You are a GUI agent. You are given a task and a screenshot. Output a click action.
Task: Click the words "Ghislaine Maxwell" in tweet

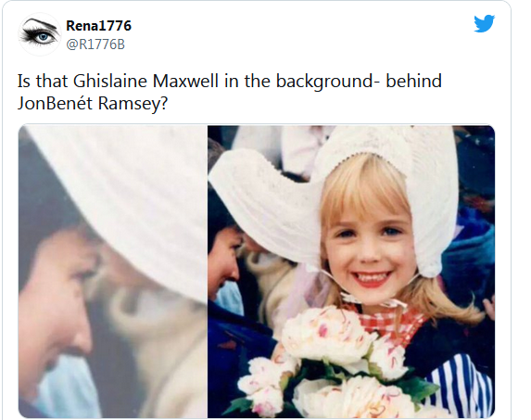tap(145, 81)
